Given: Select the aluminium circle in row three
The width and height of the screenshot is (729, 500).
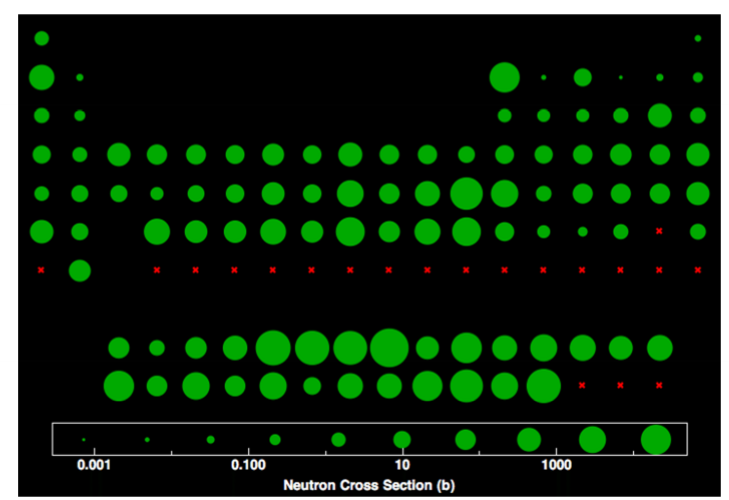Looking at the screenshot, I should click(x=504, y=115).
